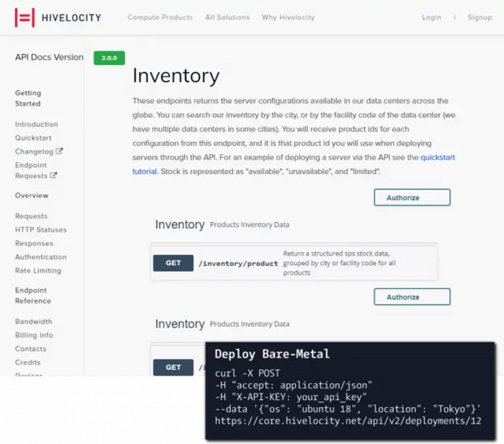Click the Deploy Bare-Metal code title
Image resolution: width=504 pixels, height=444 pixels.
tap(272, 354)
